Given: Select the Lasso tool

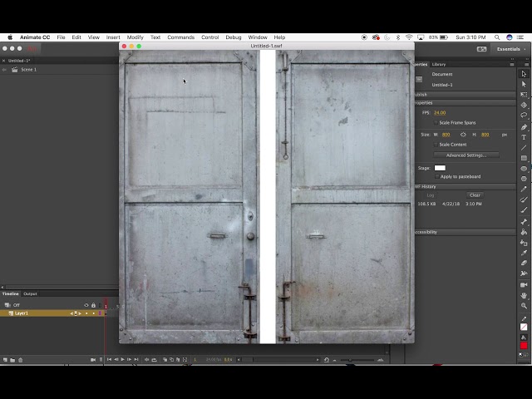Looking at the screenshot, I should [x=524, y=115].
